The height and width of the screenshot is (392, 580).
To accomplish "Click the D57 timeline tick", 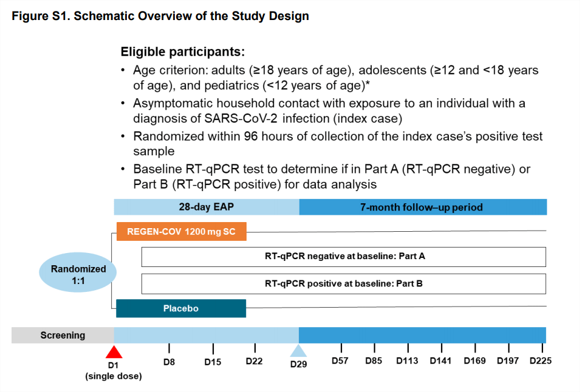I will [x=341, y=348].
